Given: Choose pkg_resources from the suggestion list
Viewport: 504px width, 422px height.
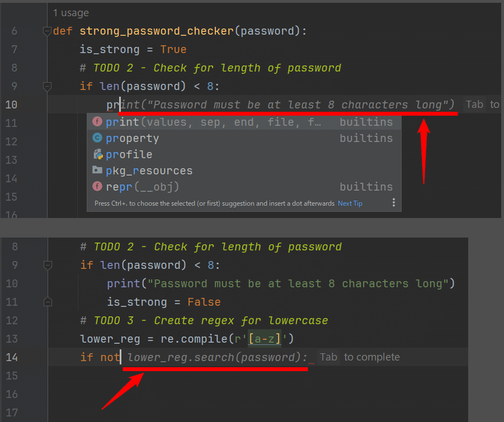Looking at the screenshot, I should click(149, 170).
